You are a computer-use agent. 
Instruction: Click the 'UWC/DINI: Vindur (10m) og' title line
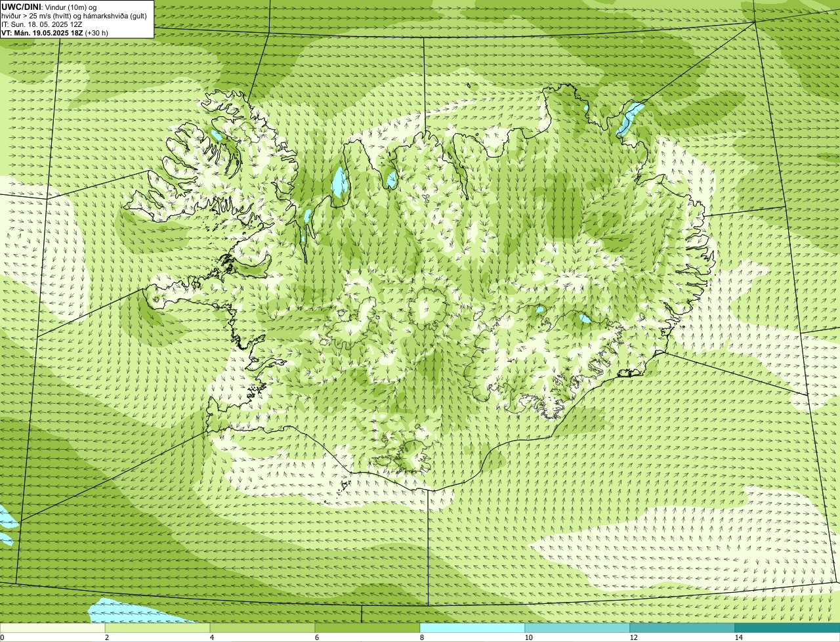(x=49, y=7)
